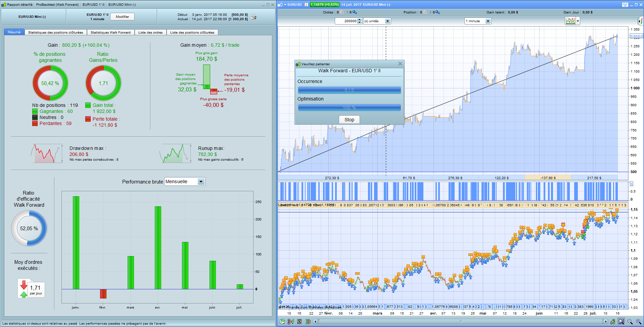Click the walk-forward segment labeled -137,90 $
The width and height of the screenshot is (644, 327).
tap(548, 178)
